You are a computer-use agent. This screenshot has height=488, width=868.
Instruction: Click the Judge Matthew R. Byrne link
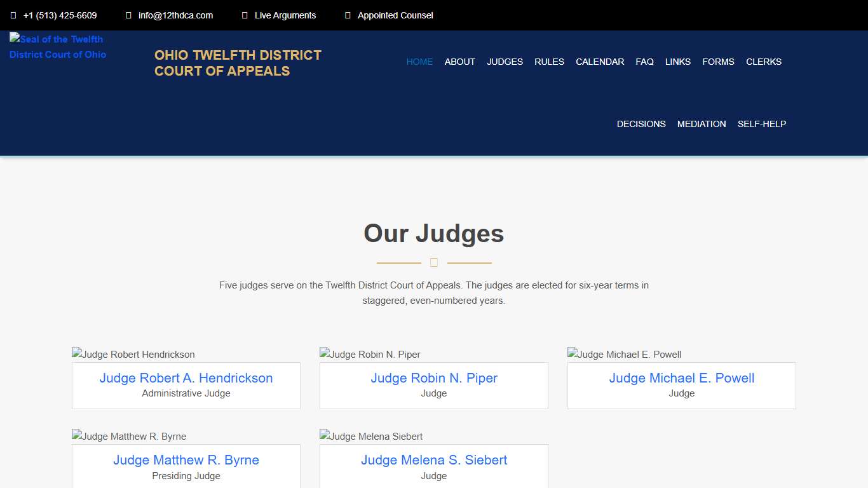(186, 459)
